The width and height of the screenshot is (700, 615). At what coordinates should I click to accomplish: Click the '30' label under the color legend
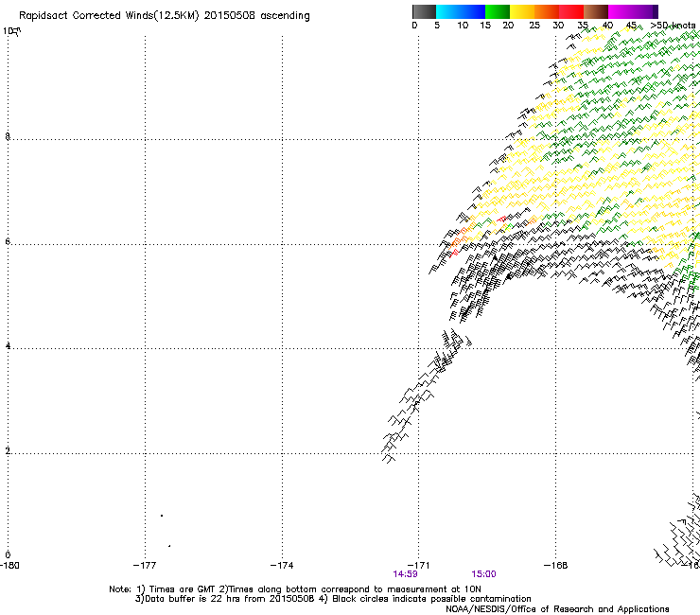coord(558,26)
